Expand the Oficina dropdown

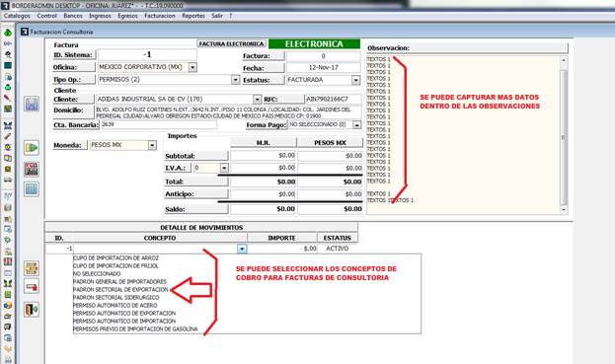tap(192, 67)
